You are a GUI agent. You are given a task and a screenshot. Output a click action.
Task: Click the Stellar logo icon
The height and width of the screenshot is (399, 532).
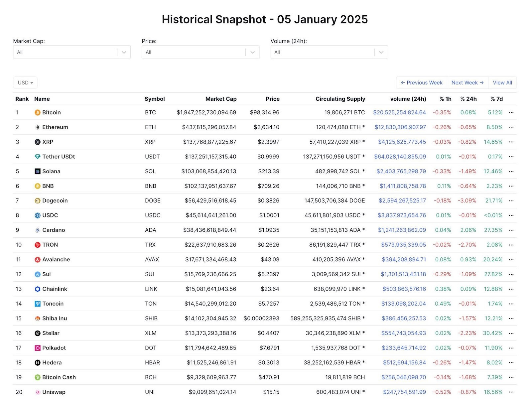tap(38, 333)
